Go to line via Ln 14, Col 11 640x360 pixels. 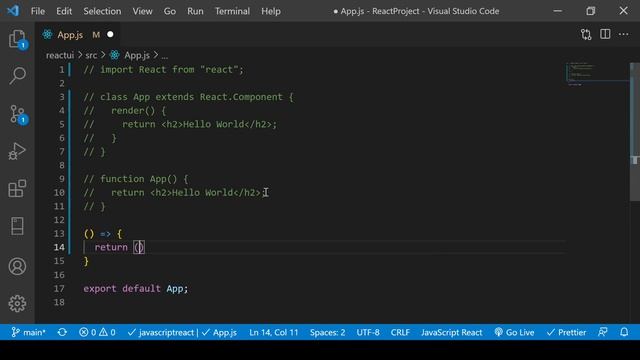click(x=273, y=332)
